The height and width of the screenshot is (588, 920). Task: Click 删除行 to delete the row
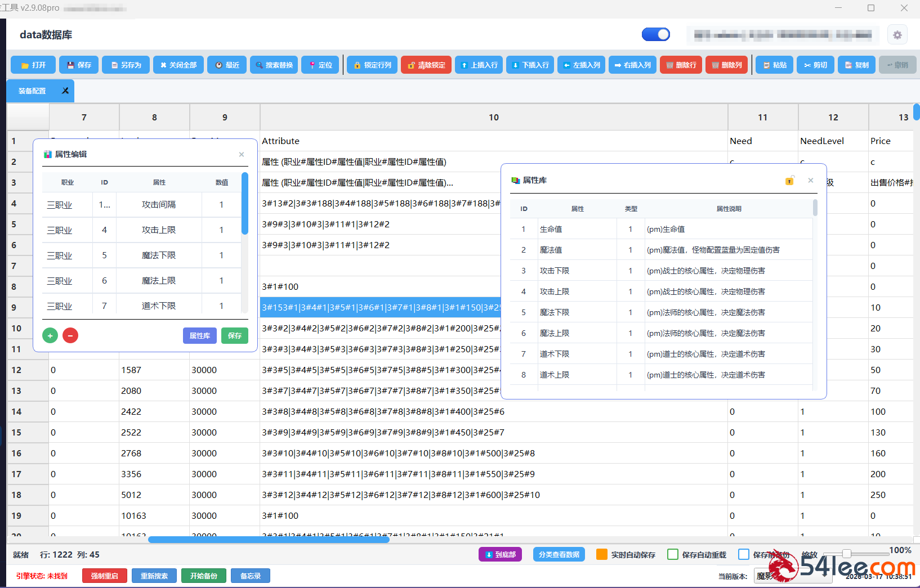point(681,65)
